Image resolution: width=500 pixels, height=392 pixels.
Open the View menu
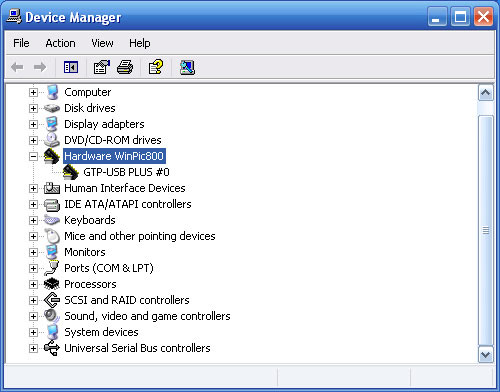tap(102, 43)
